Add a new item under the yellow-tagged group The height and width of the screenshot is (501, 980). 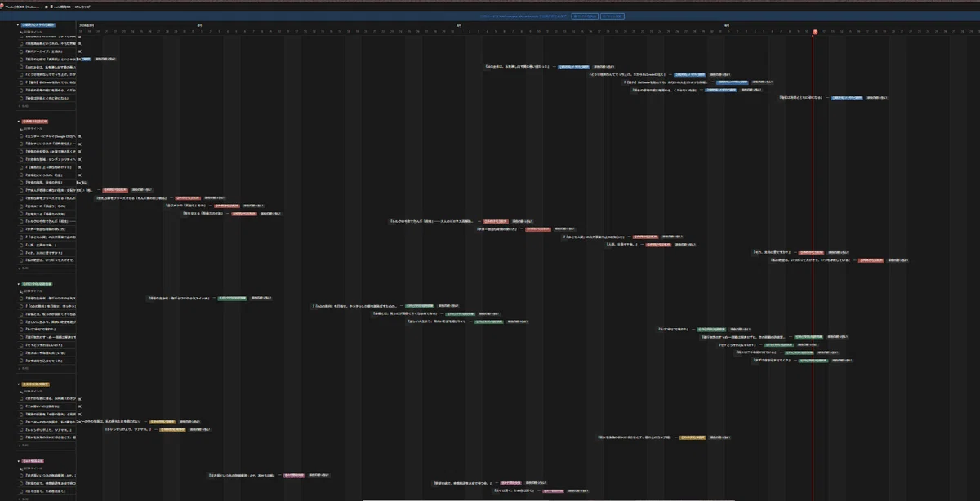pyautogui.click(x=23, y=446)
